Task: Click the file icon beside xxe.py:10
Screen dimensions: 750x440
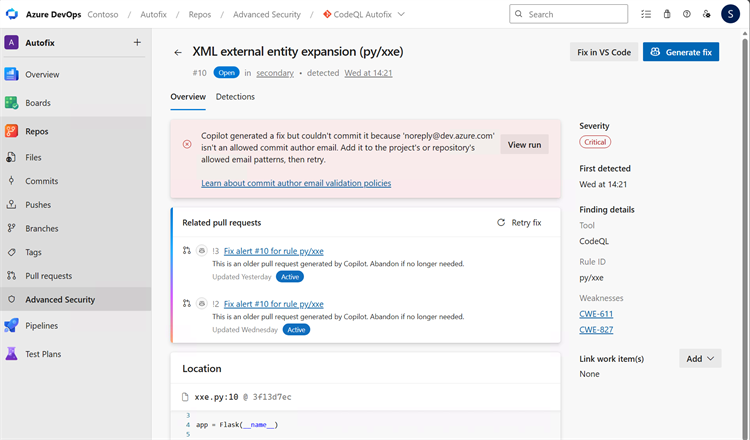Action: coord(185,397)
